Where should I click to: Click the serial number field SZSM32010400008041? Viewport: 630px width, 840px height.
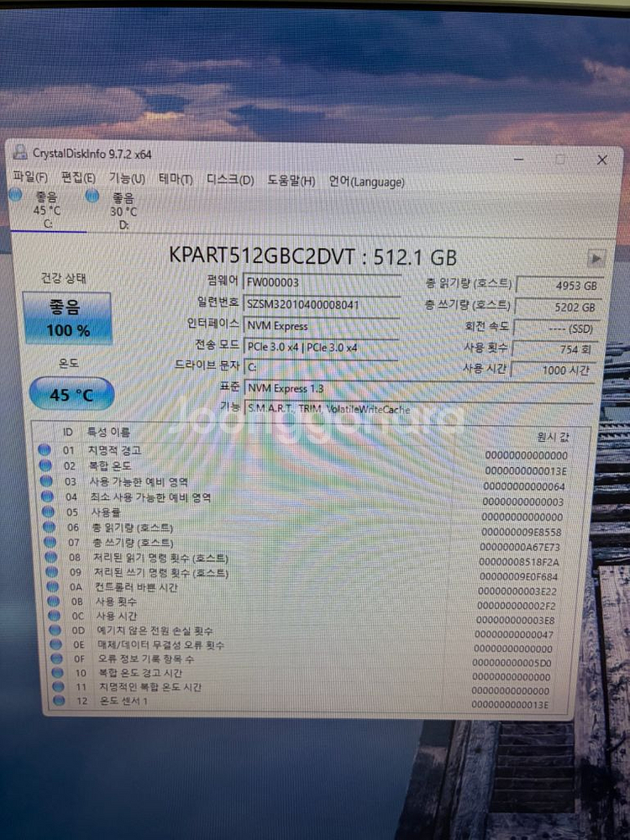click(x=322, y=304)
